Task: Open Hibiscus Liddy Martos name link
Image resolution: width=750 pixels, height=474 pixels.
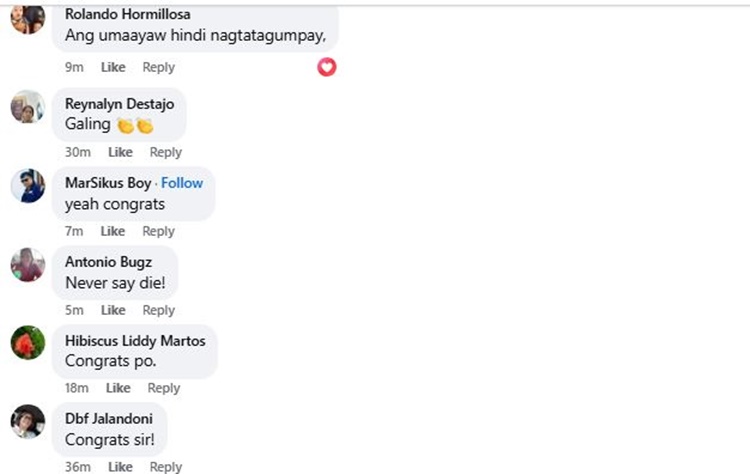Action: tap(135, 341)
